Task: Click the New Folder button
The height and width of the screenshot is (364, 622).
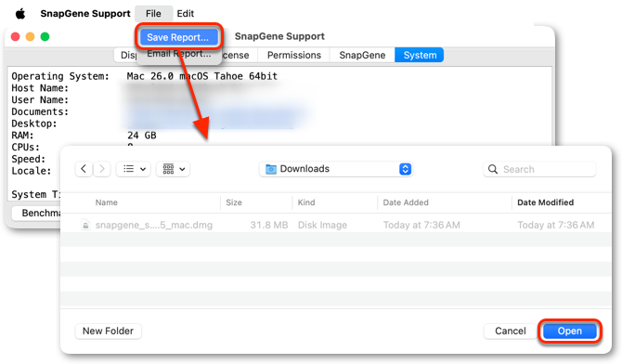Action: [109, 331]
